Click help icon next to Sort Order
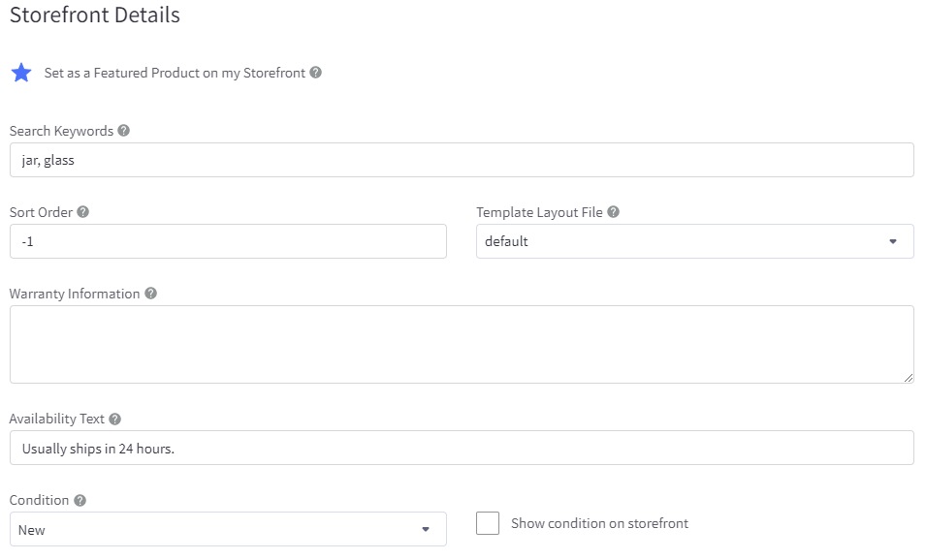 tap(83, 212)
